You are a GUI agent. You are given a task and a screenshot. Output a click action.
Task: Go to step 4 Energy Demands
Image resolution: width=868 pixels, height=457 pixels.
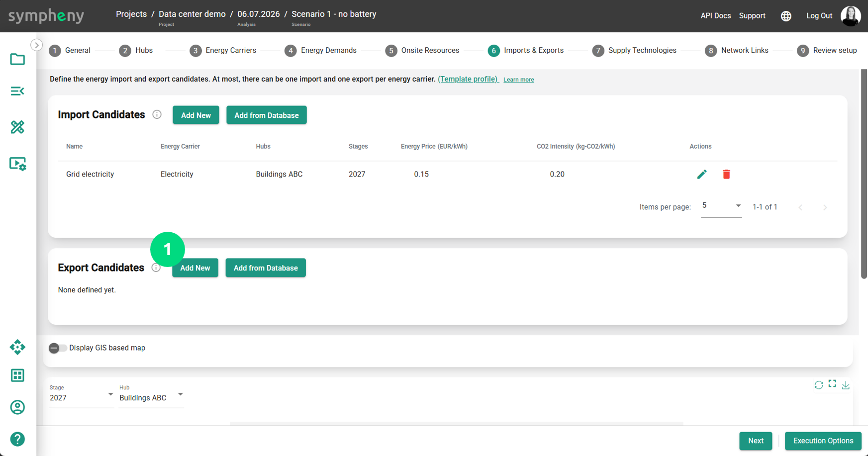pyautogui.click(x=320, y=50)
